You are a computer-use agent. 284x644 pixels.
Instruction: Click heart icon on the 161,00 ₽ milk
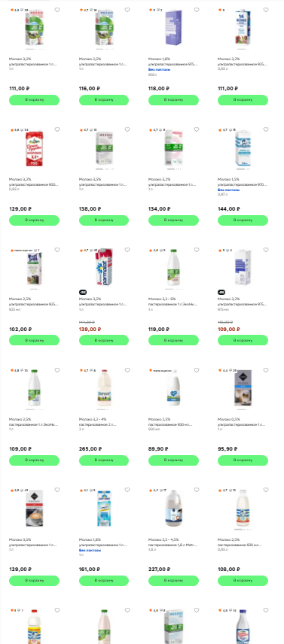point(127,490)
